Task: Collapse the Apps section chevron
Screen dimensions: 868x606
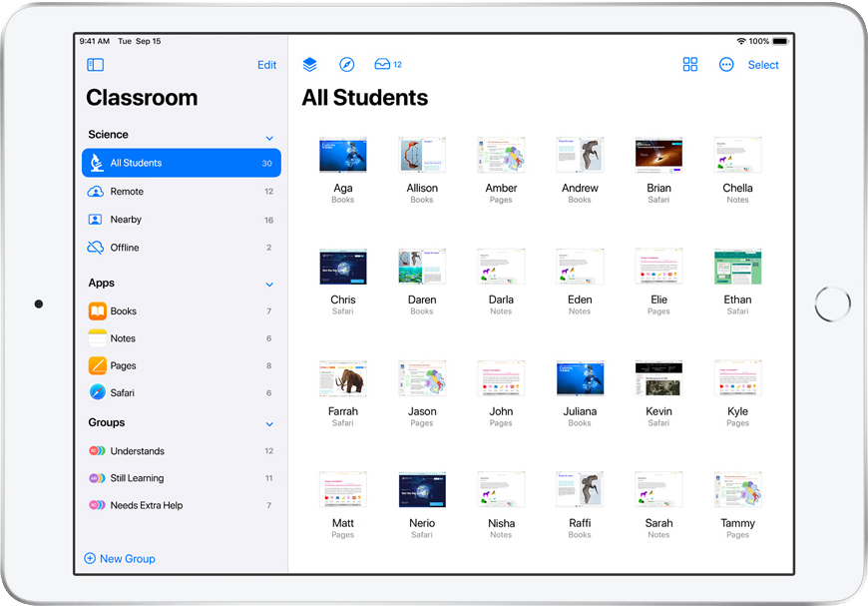Action: [x=269, y=285]
